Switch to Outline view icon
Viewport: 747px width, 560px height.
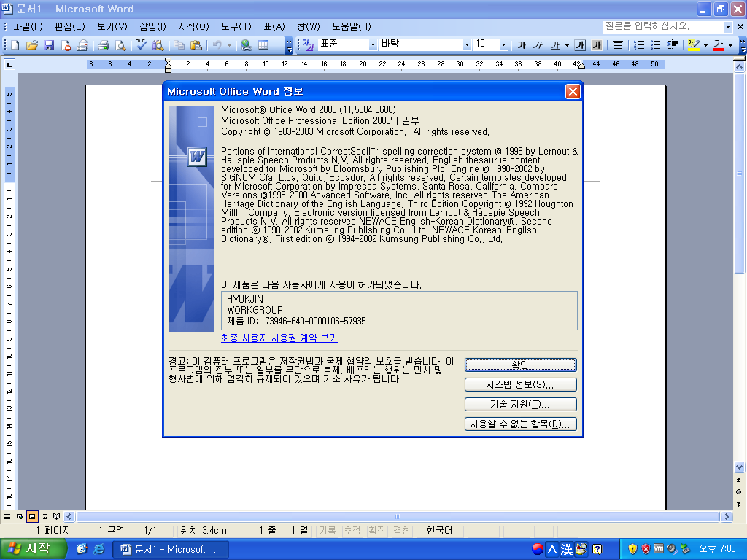[x=44, y=516]
